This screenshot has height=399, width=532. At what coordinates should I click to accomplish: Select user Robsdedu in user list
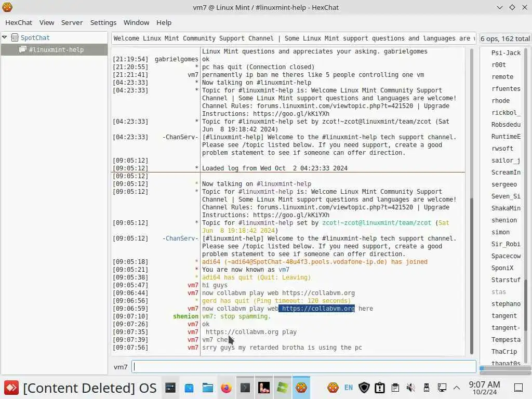click(x=506, y=125)
